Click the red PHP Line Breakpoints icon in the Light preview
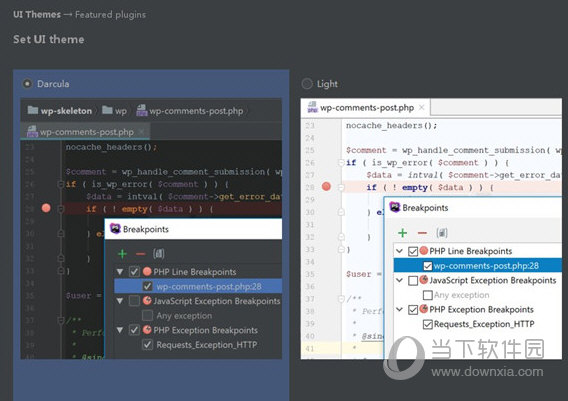 pyautogui.click(x=424, y=251)
